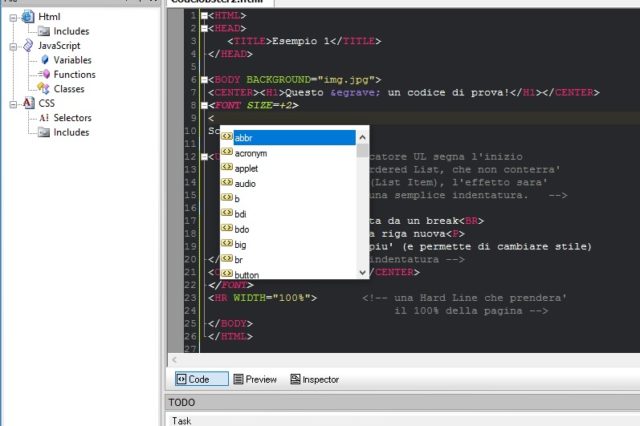Viewport: 640px width, 426px height.
Task: Choose bdi from autocomplete list
Action: tap(240, 214)
